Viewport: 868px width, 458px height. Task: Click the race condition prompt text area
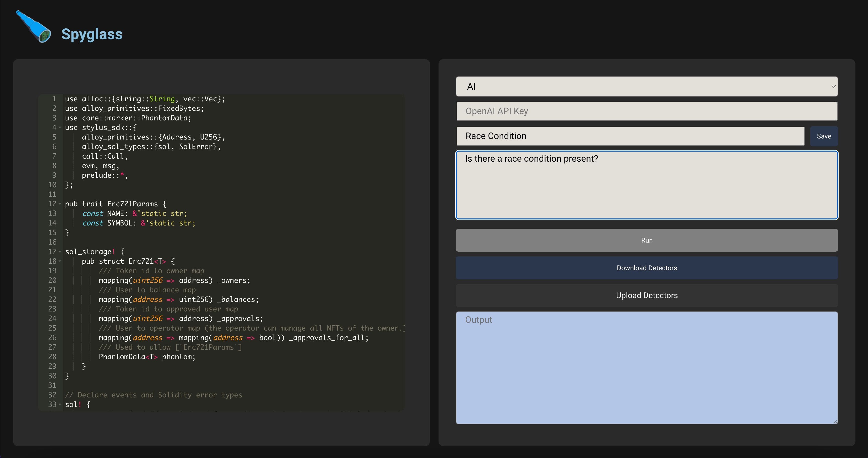(647, 185)
